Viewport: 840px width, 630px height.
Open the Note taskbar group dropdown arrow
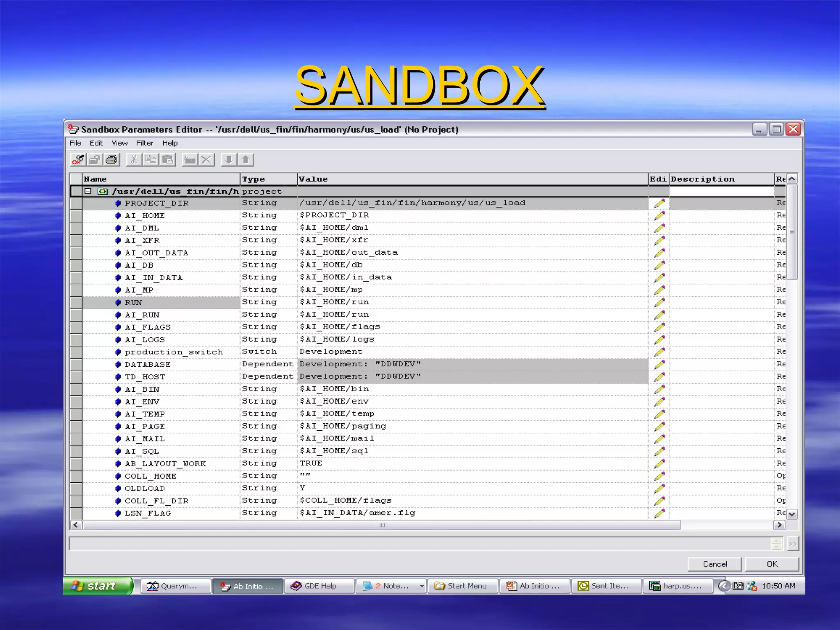422,586
